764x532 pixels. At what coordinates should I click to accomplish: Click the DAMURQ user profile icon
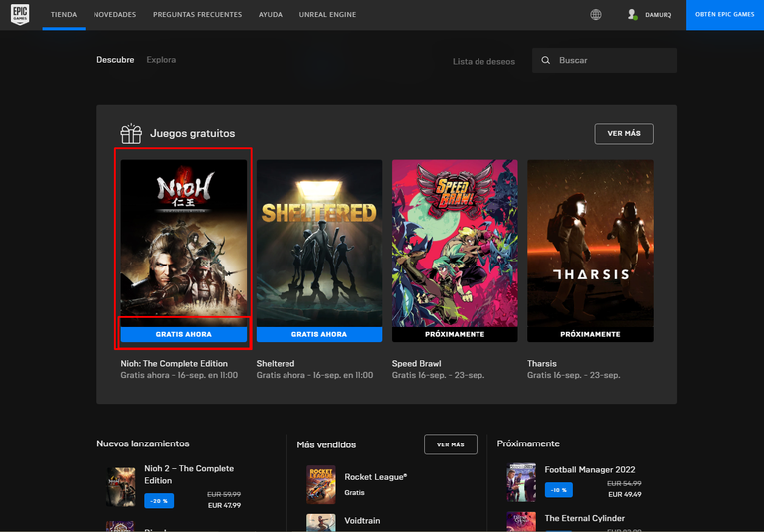(632, 15)
